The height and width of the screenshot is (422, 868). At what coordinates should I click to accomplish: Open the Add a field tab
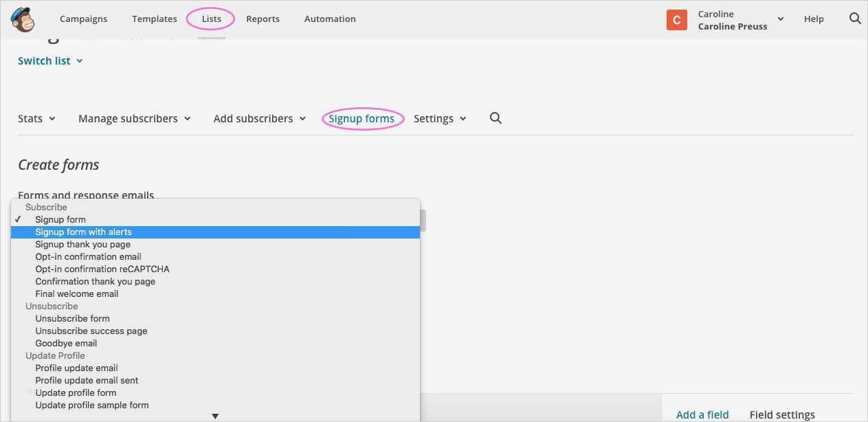[702, 414]
